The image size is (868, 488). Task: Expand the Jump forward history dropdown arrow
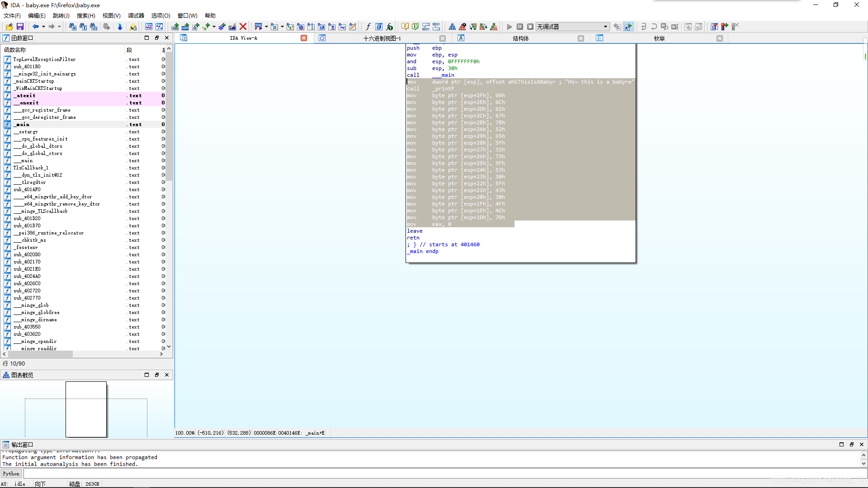point(59,27)
